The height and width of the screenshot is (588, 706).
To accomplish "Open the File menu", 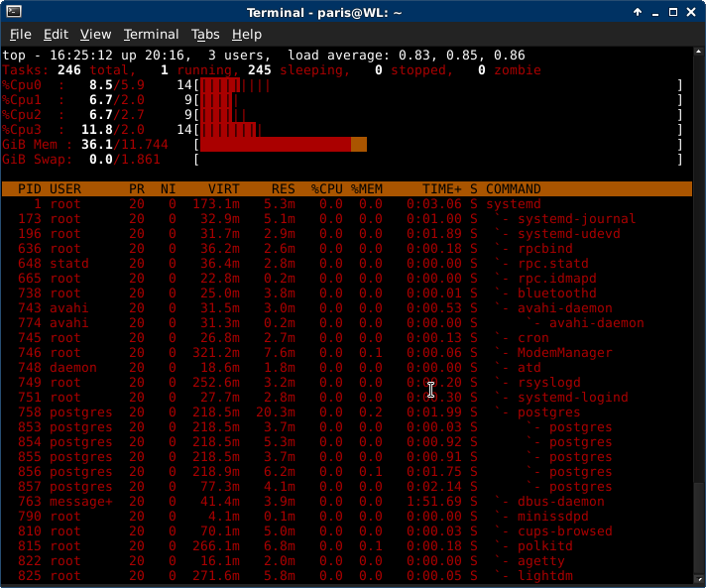I will click(20, 35).
